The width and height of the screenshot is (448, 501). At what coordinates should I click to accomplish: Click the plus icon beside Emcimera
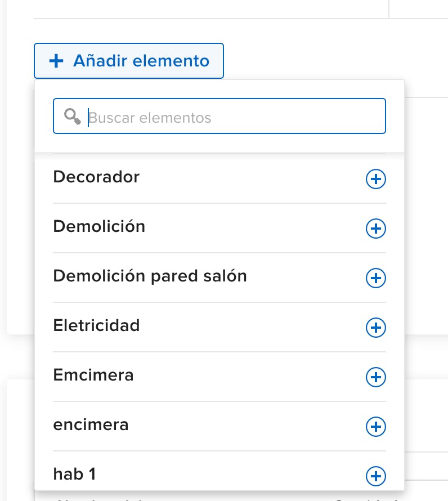pyautogui.click(x=376, y=377)
